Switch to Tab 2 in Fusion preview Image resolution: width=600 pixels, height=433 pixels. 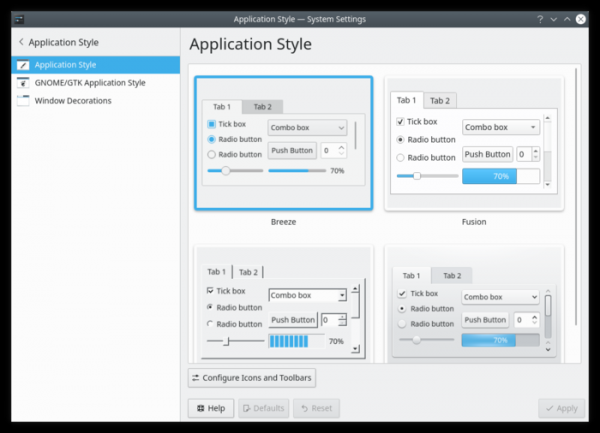click(x=440, y=101)
